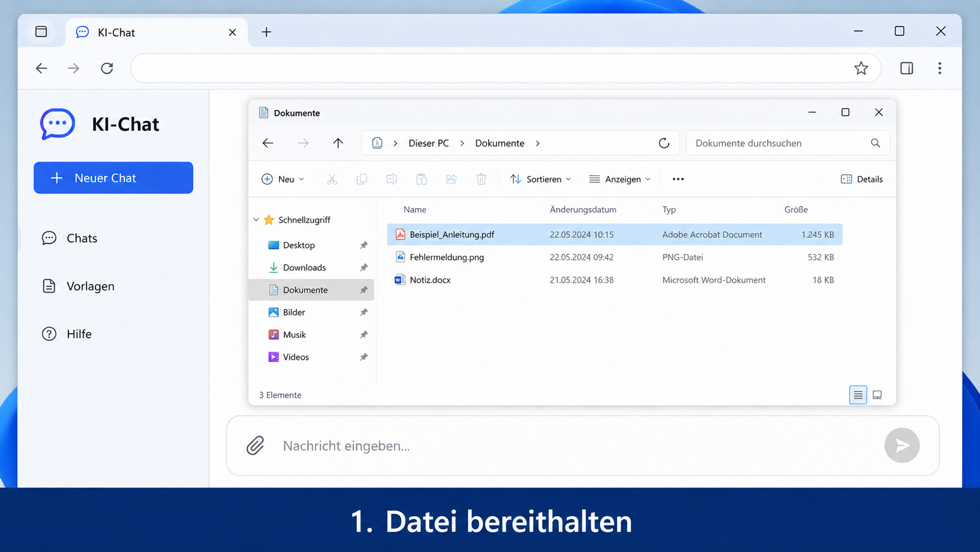Go forward in the browser

pos(73,68)
